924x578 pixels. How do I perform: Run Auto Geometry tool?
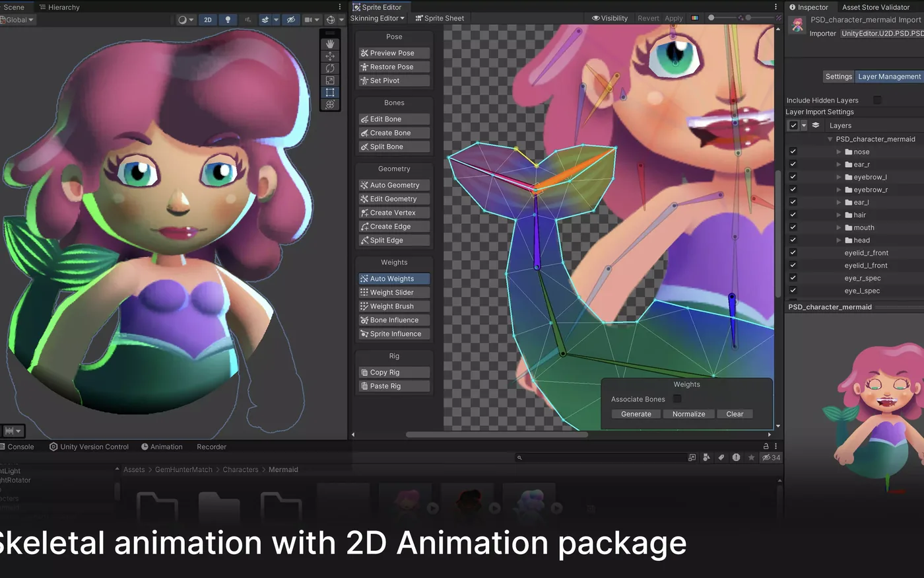coord(394,185)
